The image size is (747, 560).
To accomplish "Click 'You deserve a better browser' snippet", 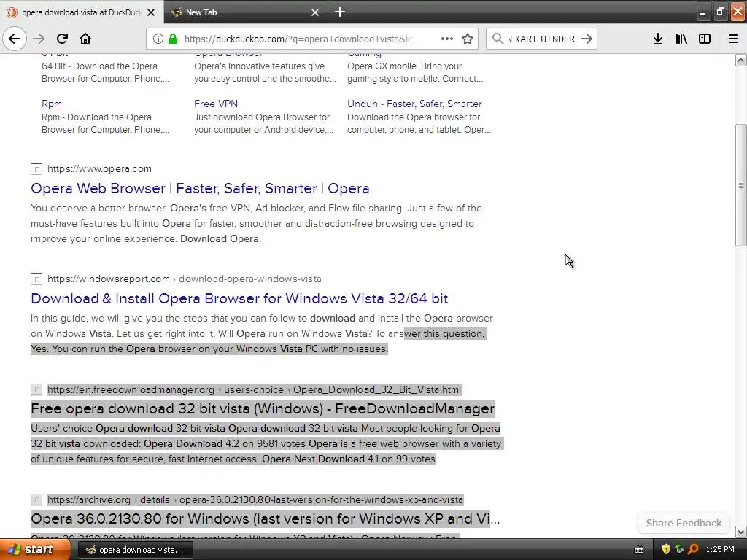I will click(x=256, y=223).
